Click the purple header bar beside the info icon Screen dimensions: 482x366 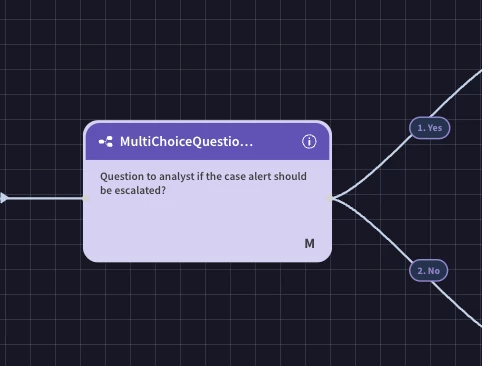point(277,142)
